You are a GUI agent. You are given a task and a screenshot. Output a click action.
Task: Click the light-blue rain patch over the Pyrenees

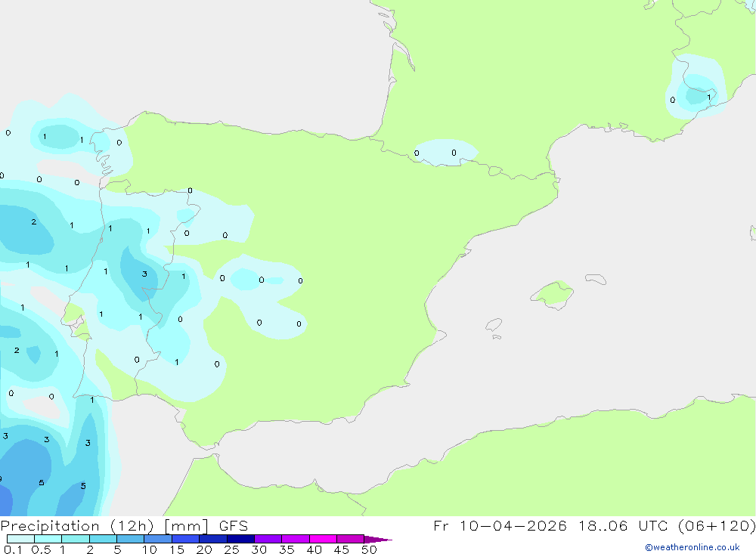point(446,153)
